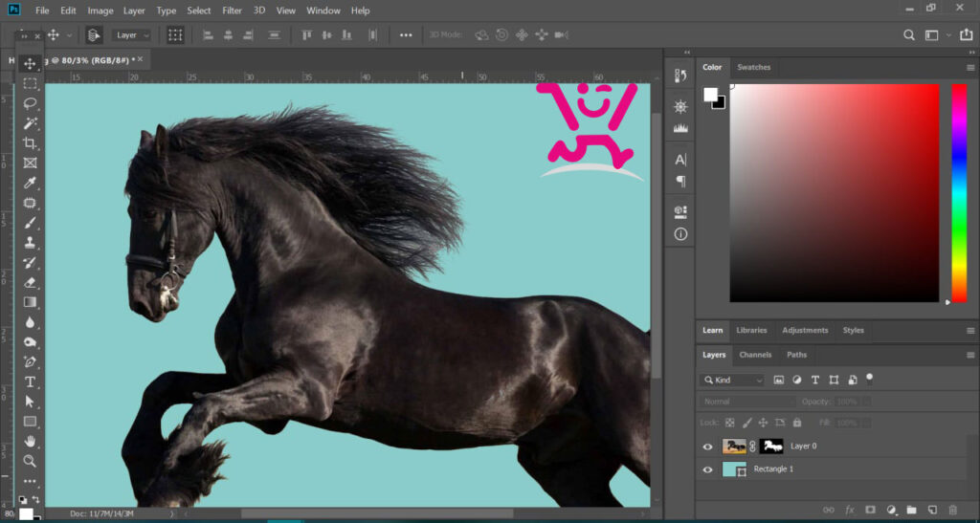Open the Libraries tab
Image resolution: width=980 pixels, height=523 pixels.
[751, 331]
